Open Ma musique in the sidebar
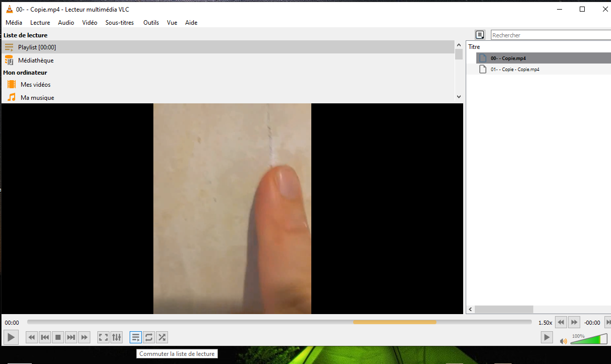611x364 pixels. click(228, 98)
